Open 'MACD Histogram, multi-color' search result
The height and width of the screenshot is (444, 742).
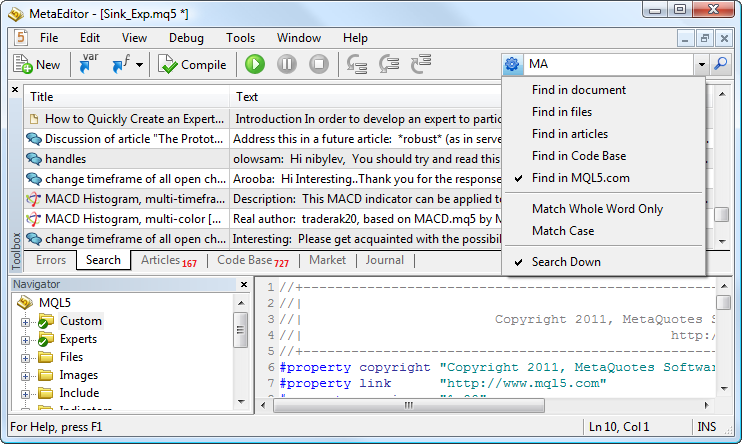(133, 219)
